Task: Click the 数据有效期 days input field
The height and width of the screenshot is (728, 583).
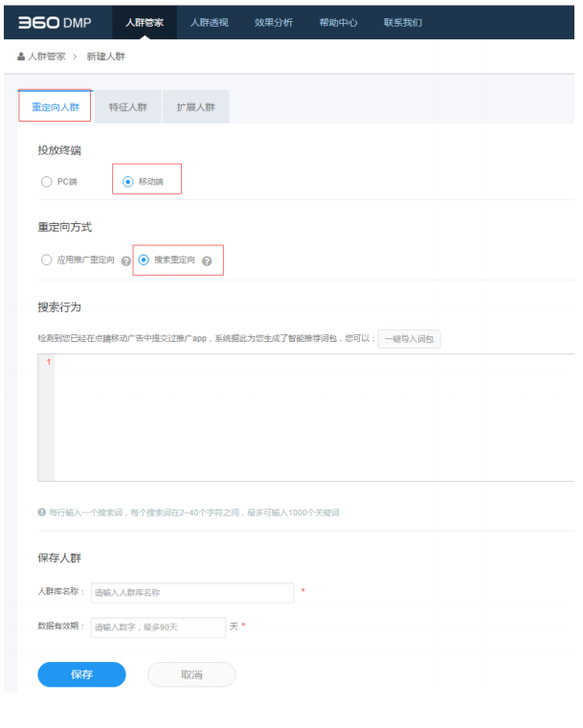Action: pyautogui.click(x=158, y=627)
